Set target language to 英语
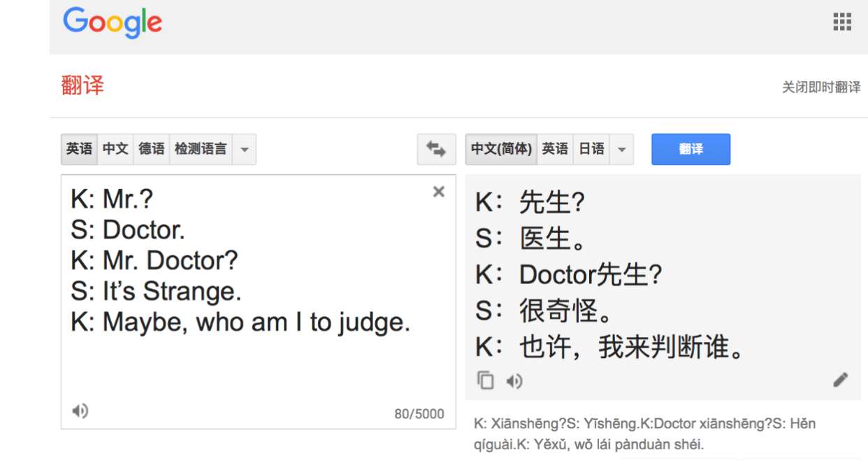 click(556, 149)
